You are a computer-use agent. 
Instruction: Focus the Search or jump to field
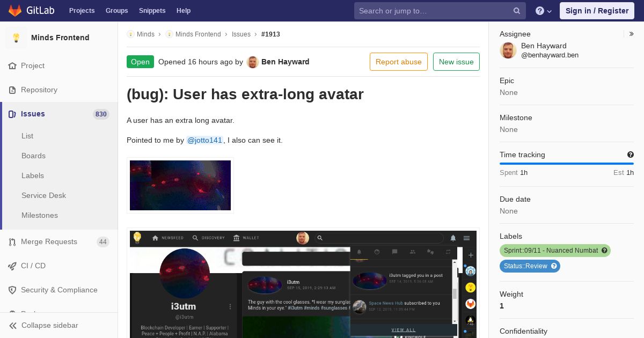pos(440,11)
